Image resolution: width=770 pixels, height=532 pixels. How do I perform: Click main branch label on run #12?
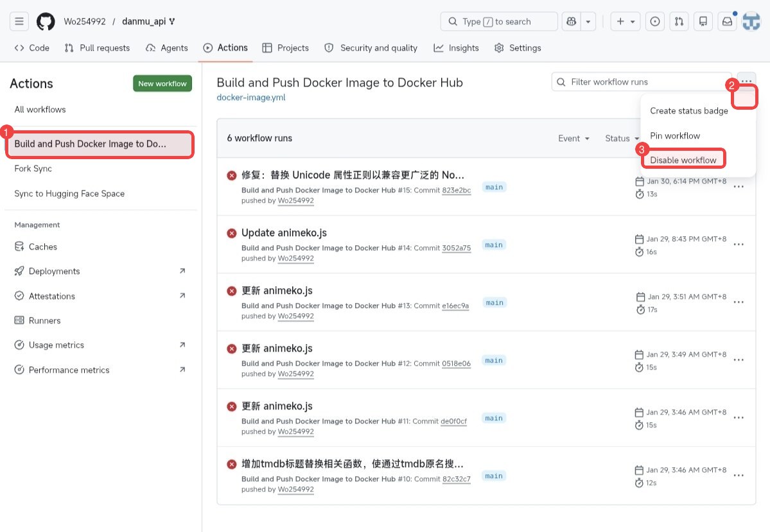tap(493, 360)
